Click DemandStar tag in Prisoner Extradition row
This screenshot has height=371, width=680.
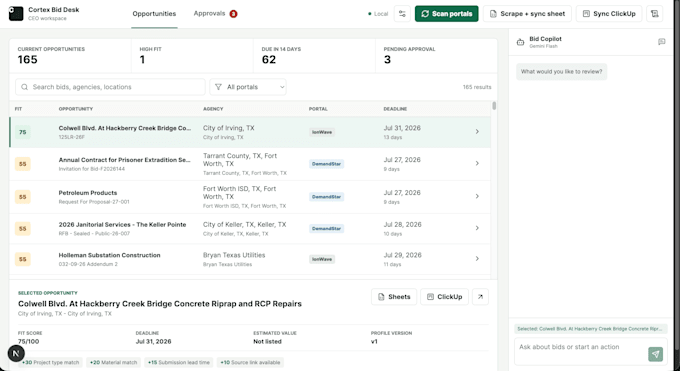327,164
